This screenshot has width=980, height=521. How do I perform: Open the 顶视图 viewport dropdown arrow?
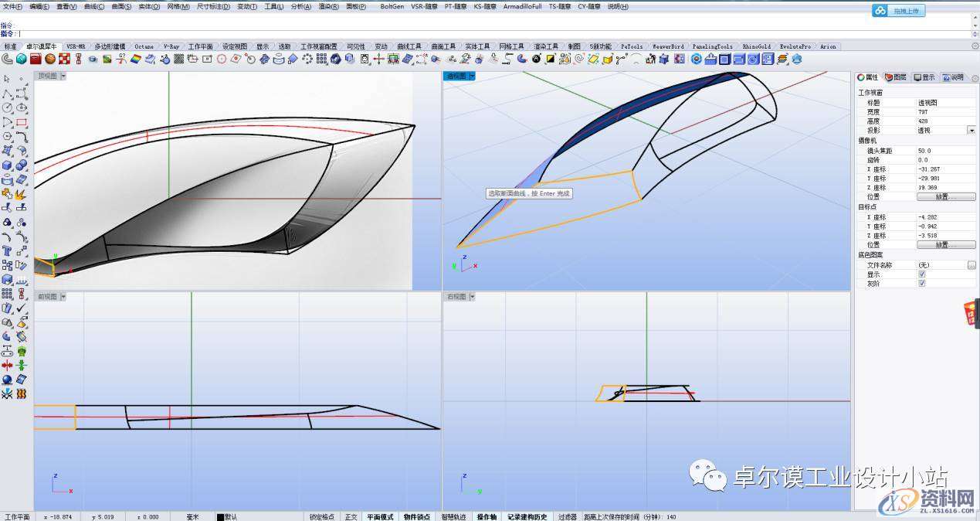pyautogui.click(x=63, y=76)
